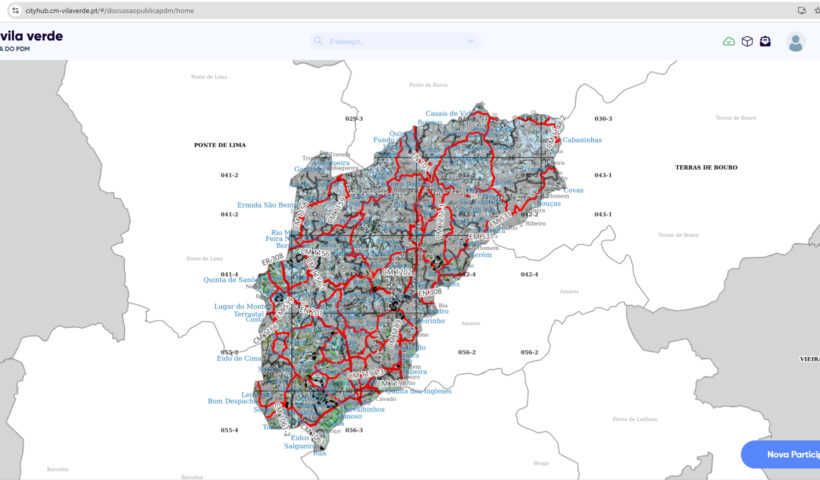The width and height of the screenshot is (820, 480).
Task: Click the Nova Participação button
Action: (785, 454)
